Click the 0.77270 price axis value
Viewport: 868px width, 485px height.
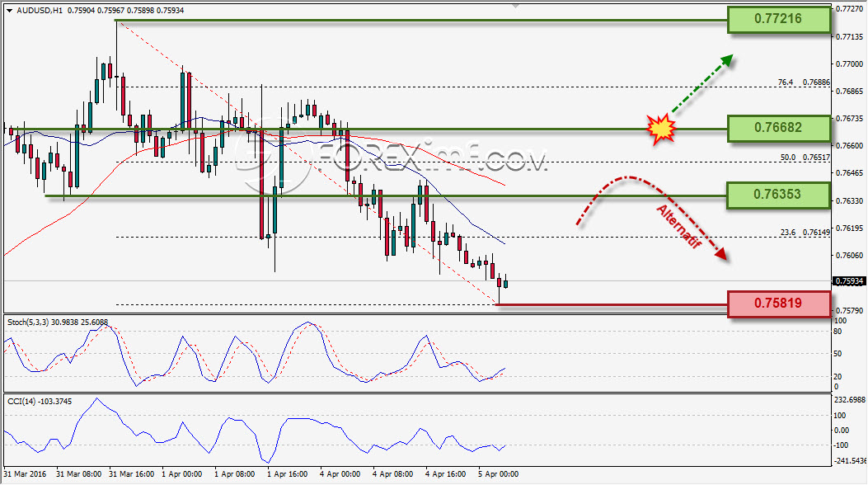click(849, 9)
